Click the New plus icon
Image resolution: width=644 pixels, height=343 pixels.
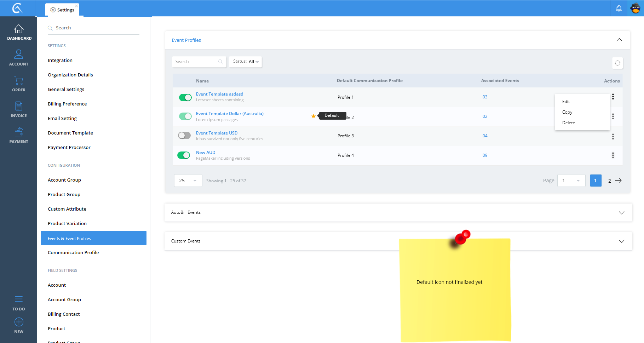[18, 322]
